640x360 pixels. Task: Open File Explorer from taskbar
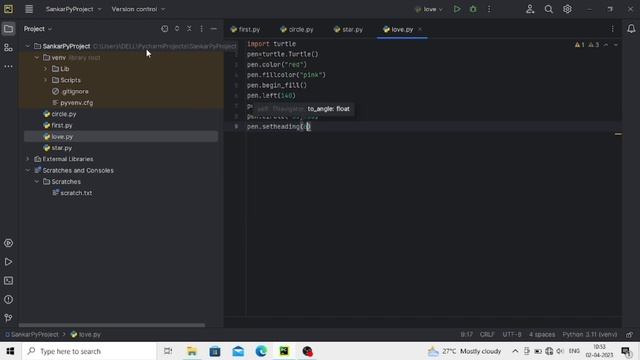(191, 351)
